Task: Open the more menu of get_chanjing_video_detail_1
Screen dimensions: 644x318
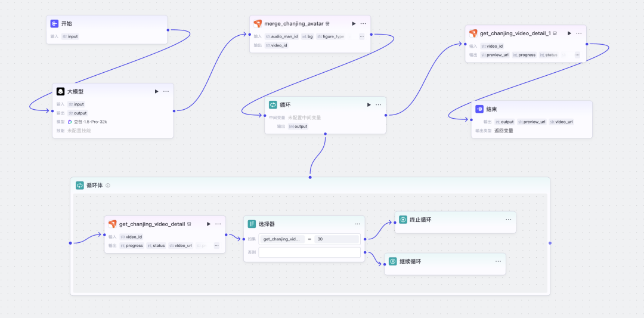Action: click(x=578, y=33)
